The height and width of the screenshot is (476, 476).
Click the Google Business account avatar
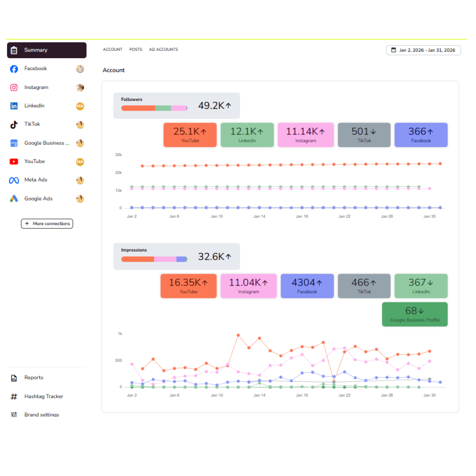(80, 143)
